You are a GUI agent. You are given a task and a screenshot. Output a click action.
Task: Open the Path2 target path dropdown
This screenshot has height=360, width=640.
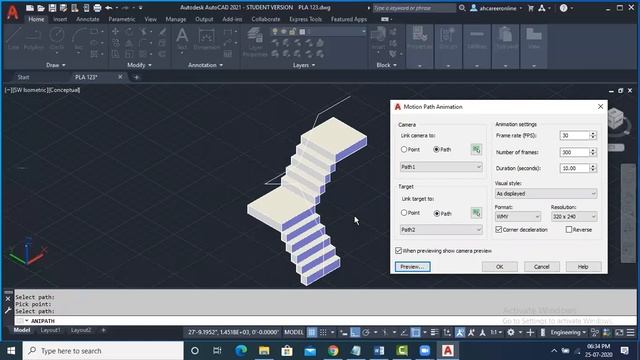pos(441,229)
